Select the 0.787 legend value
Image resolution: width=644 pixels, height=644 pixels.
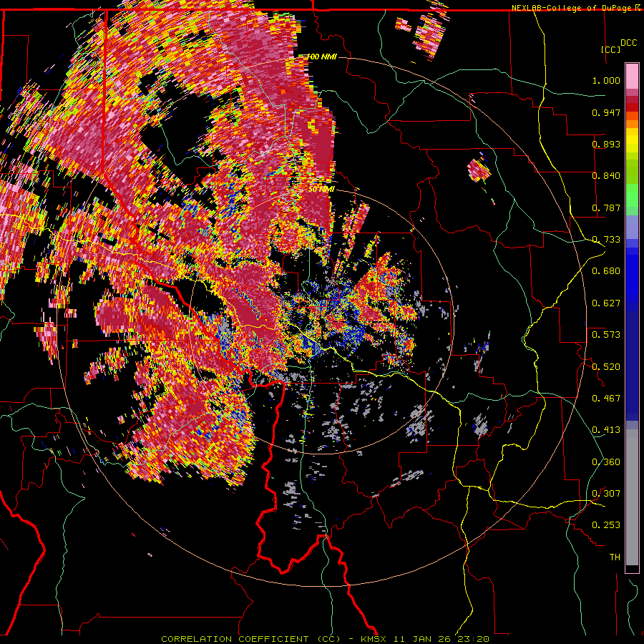[606, 208]
